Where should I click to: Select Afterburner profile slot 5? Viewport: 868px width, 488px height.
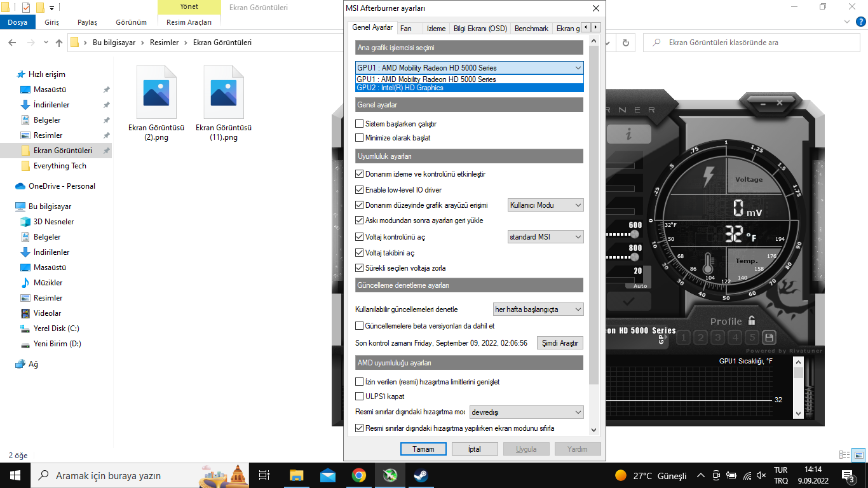pyautogui.click(x=752, y=337)
